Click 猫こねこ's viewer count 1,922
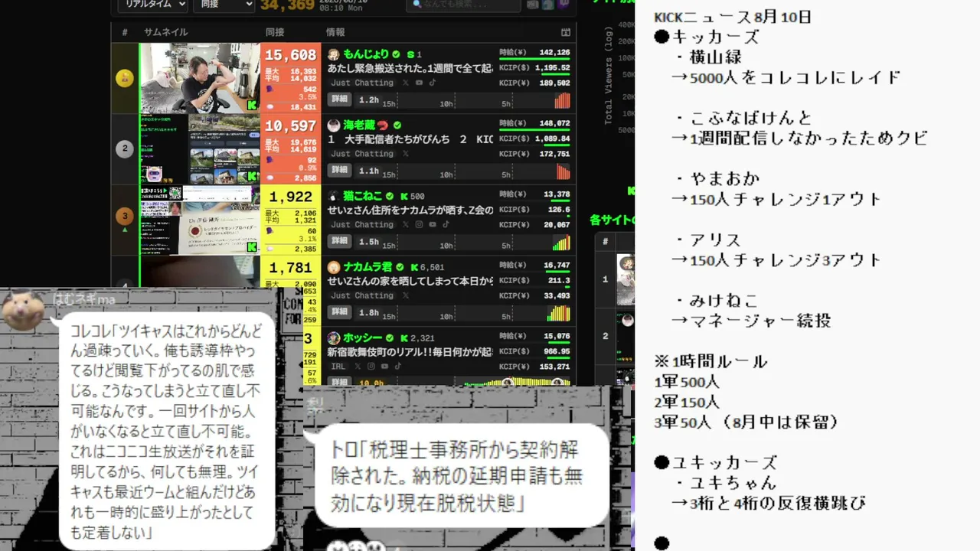This screenshot has height=551, width=980. pos(291,197)
